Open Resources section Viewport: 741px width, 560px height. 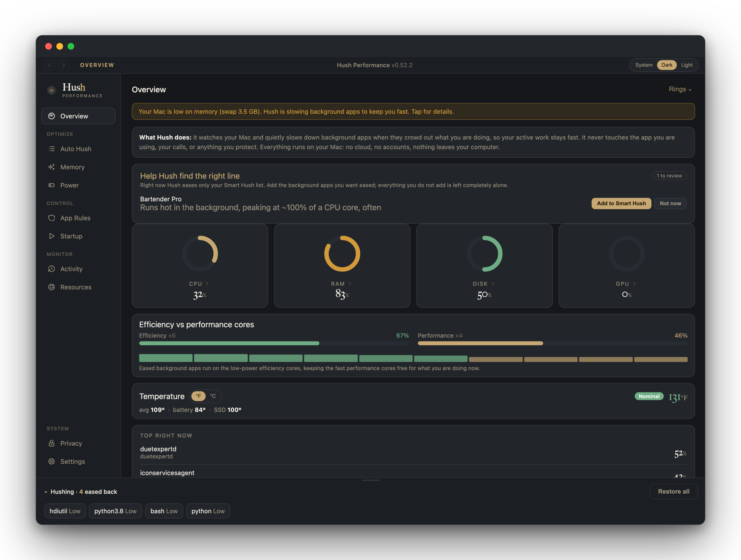coord(78,287)
